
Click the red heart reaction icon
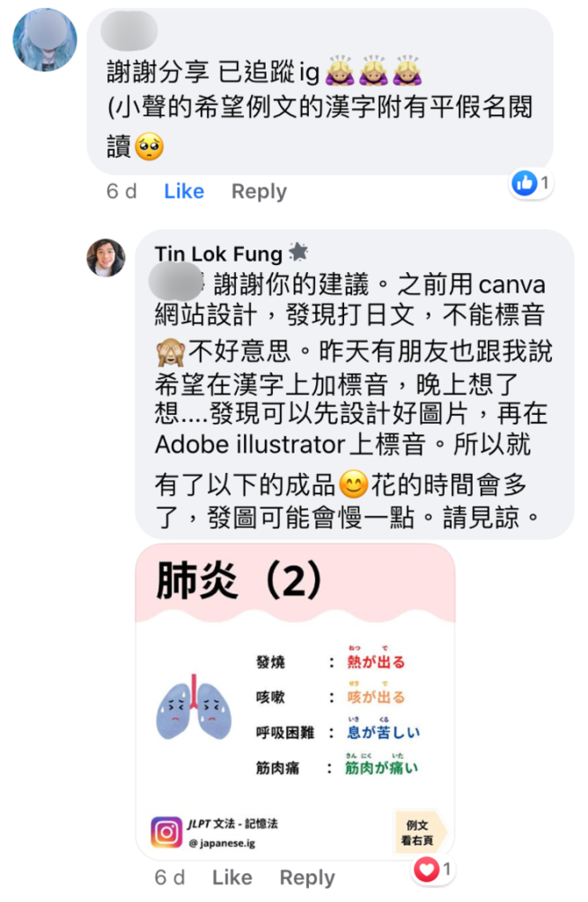click(427, 869)
